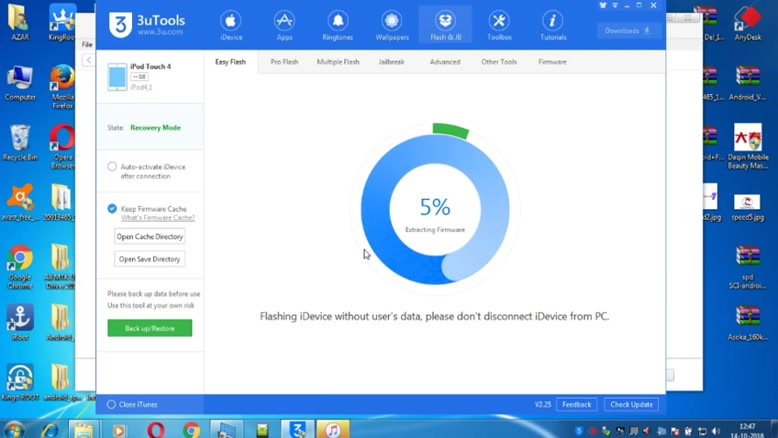Image resolution: width=778 pixels, height=438 pixels.
Task: Enable Auto-activate iDevice after connection
Action: tap(112, 167)
